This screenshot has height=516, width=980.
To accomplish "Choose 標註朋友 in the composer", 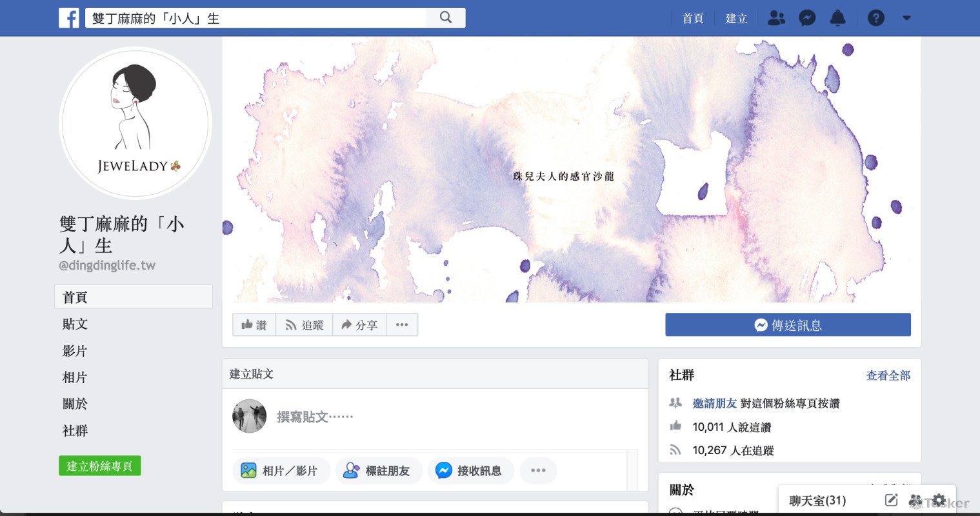I will (x=379, y=471).
